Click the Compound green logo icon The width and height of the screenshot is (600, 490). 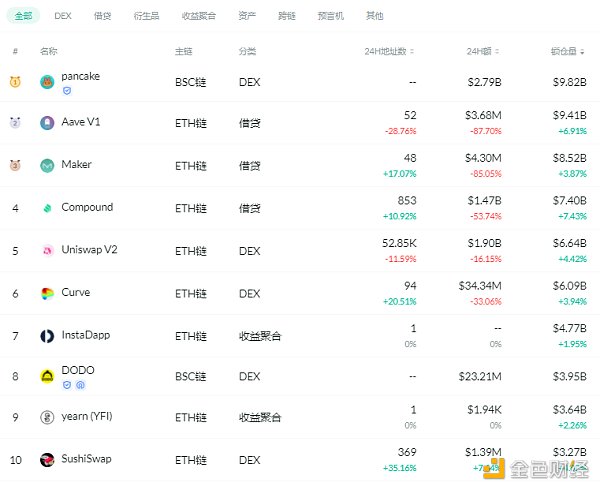pyautogui.click(x=47, y=208)
